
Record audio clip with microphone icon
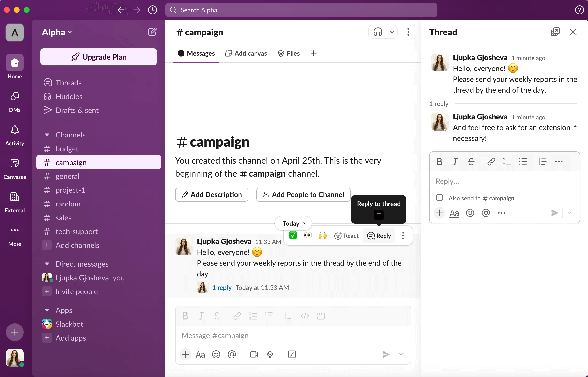pyautogui.click(x=270, y=354)
